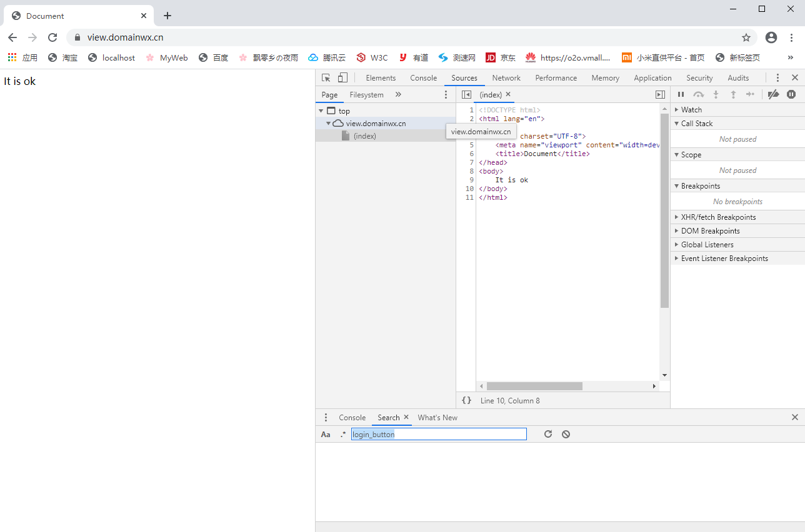This screenshot has height=532, width=805.
Task: Switch to the Network tab
Action: 506,78
